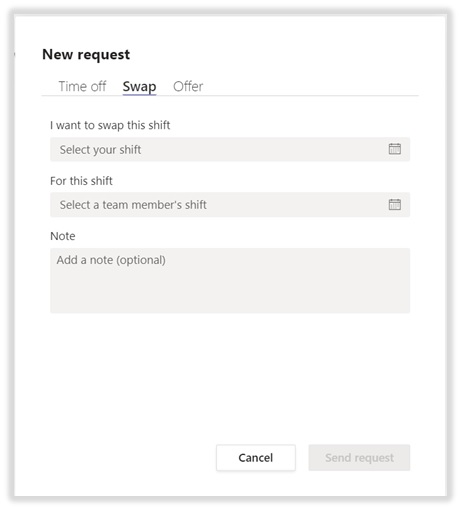Open calendar icon for your shift

(x=394, y=149)
